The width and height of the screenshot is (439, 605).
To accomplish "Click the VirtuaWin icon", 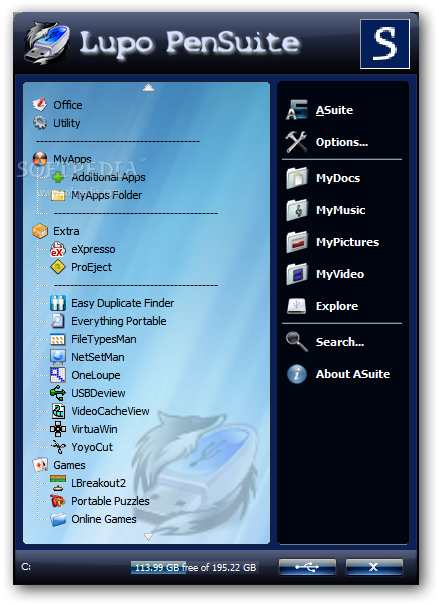I will (58, 429).
